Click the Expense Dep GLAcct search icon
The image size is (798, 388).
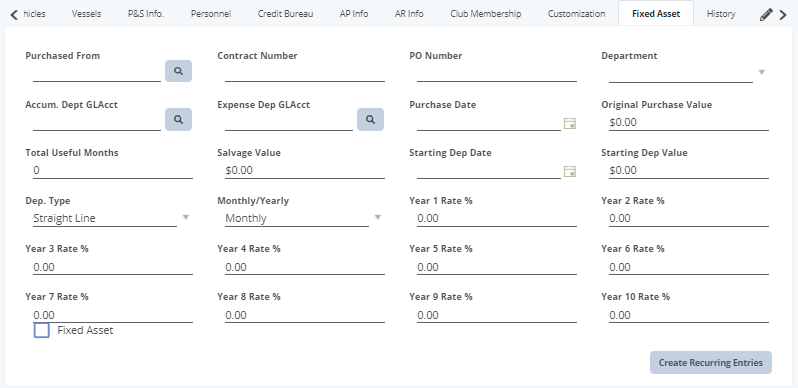coord(370,119)
